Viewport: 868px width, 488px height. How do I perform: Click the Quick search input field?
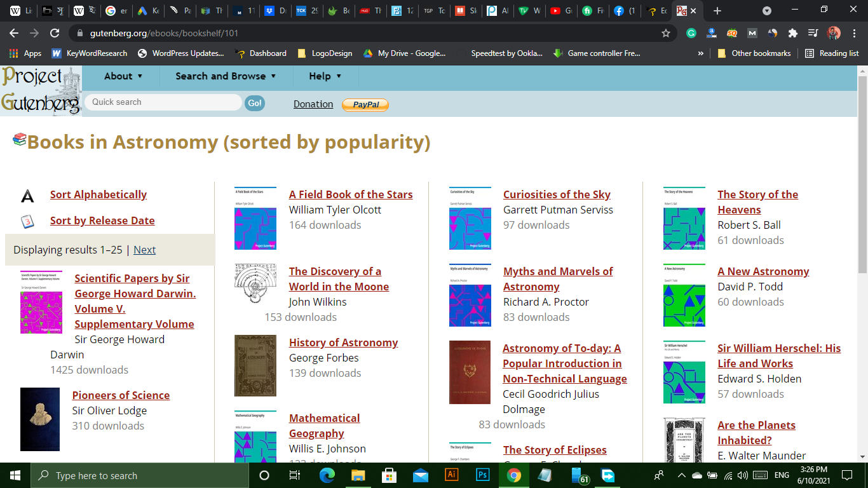click(x=163, y=102)
